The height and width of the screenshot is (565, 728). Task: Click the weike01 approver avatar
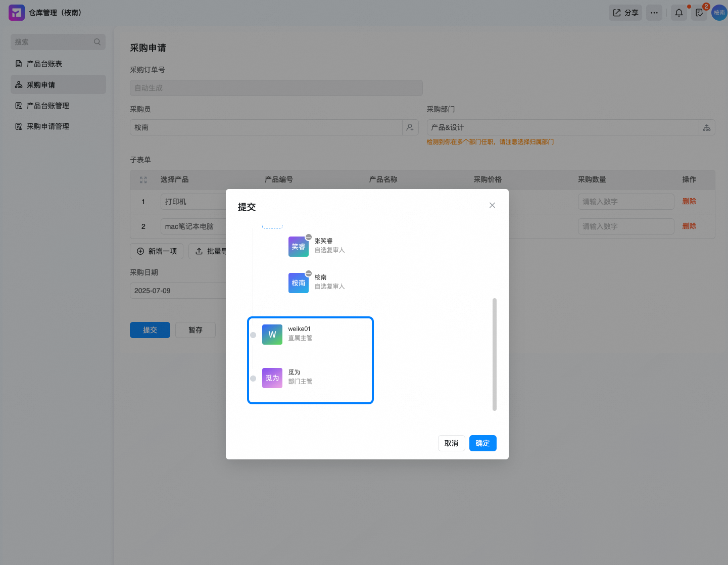pyautogui.click(x=272, y=335)
